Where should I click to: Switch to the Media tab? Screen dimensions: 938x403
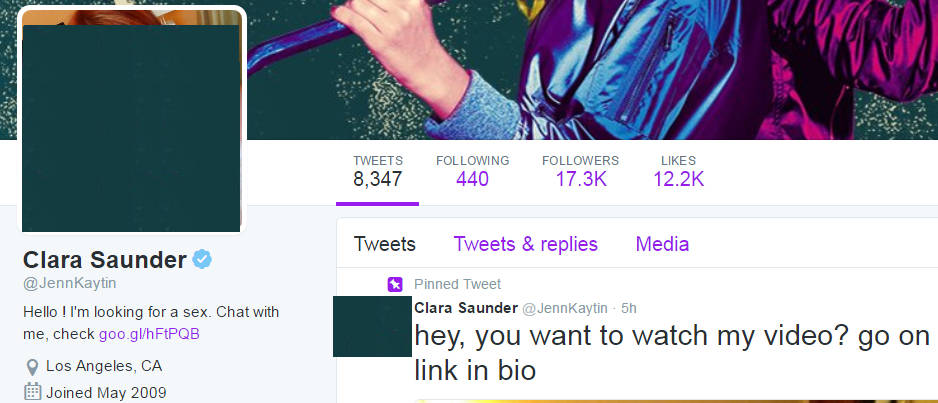click(662, 244)
